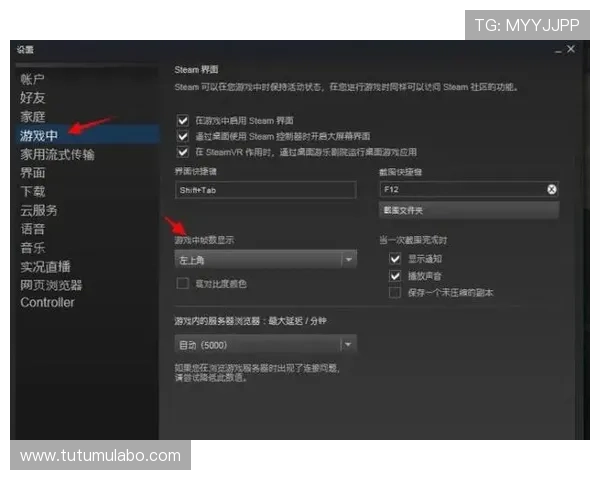The width and height of the screenshot is (600, 480).
Task: Open 网页浏览器 settings section
Action: point(51,285)
